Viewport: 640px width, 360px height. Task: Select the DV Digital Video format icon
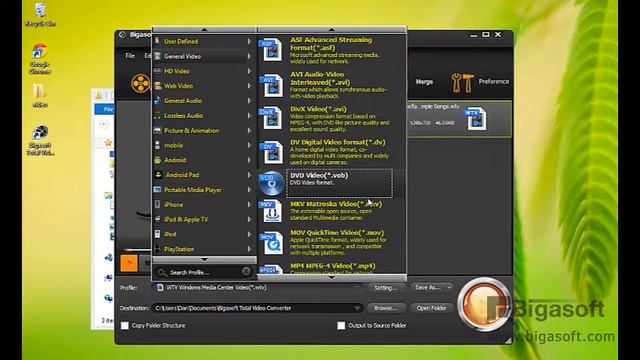271,152
